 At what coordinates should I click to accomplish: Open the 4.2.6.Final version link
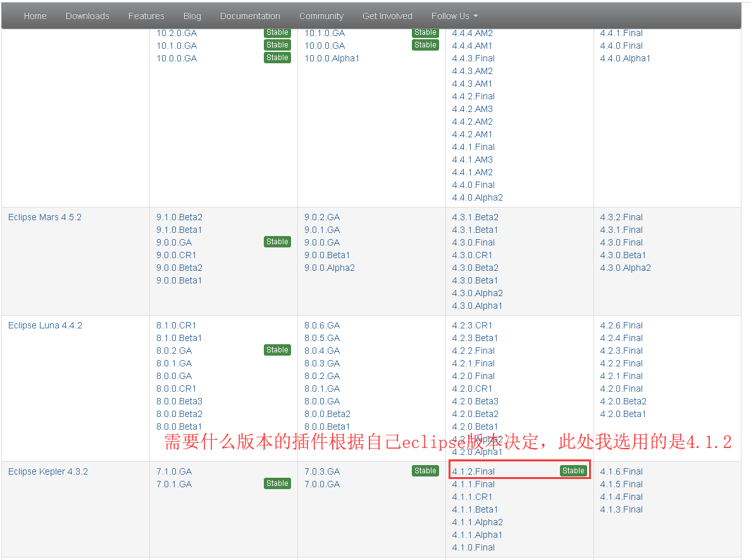(x=621, y=325)
